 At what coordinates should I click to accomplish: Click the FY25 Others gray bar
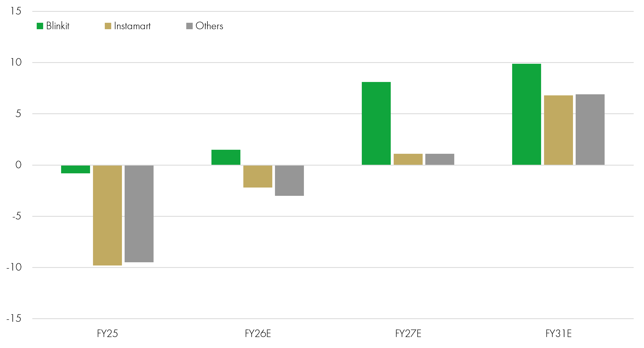[139, 214]
